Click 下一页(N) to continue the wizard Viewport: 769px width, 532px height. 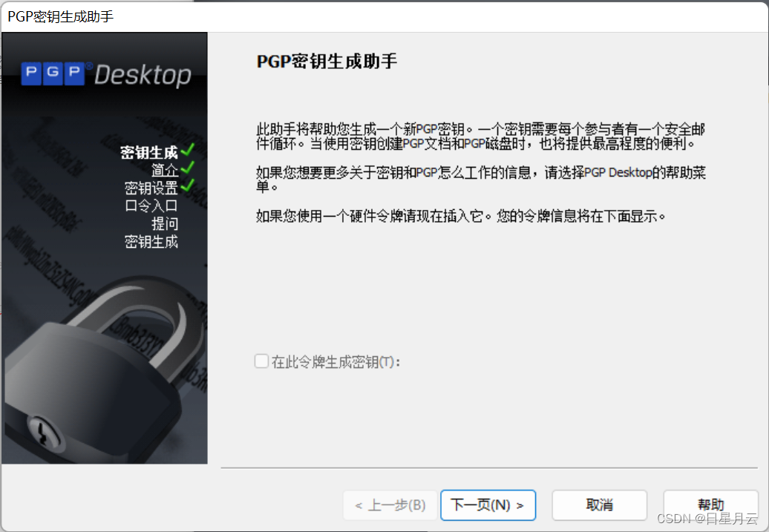point(488,505)
